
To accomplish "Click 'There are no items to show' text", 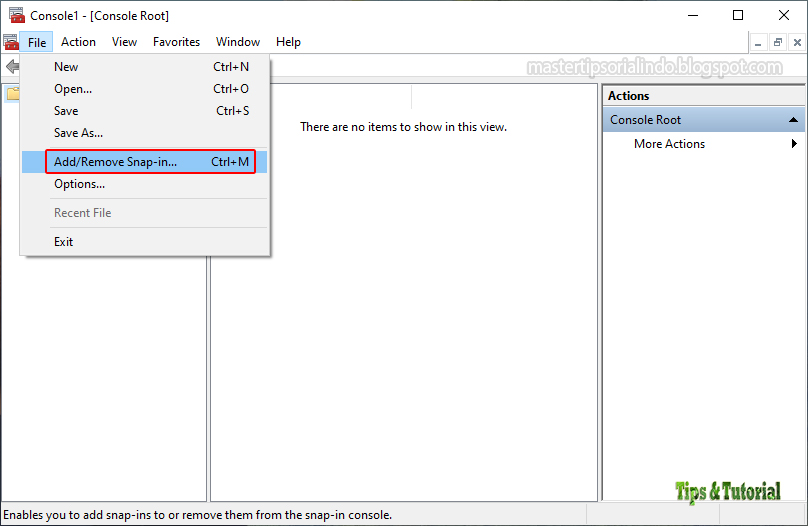I will click(x=403, y=127).
